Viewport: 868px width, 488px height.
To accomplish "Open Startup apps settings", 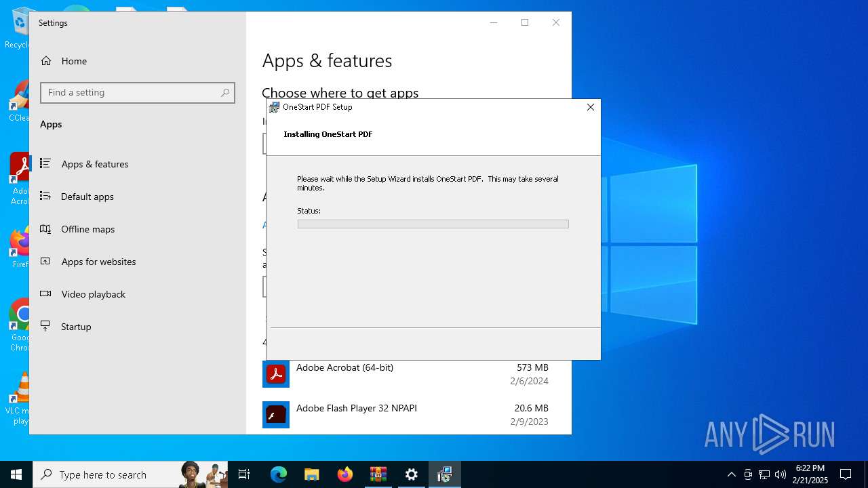I will tap(76, 327).
